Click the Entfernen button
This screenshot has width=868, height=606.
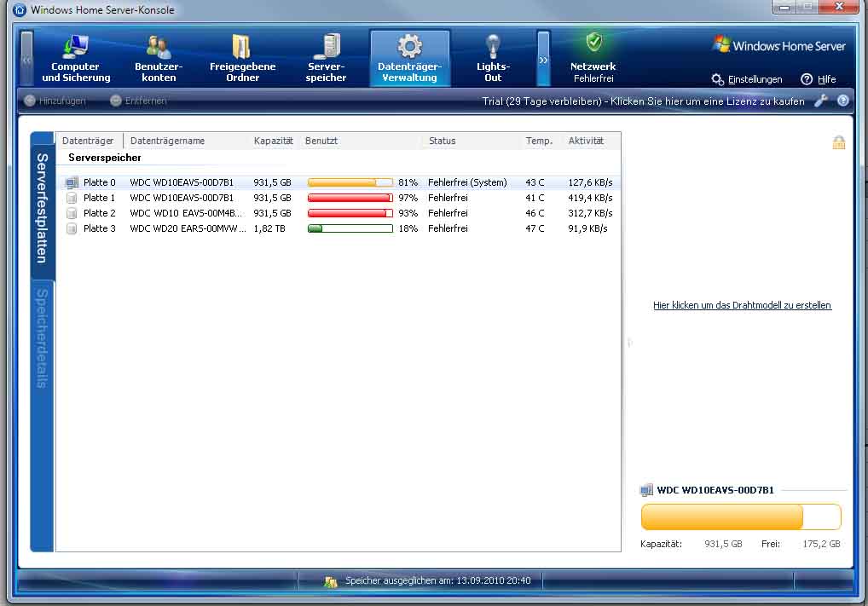138,101
